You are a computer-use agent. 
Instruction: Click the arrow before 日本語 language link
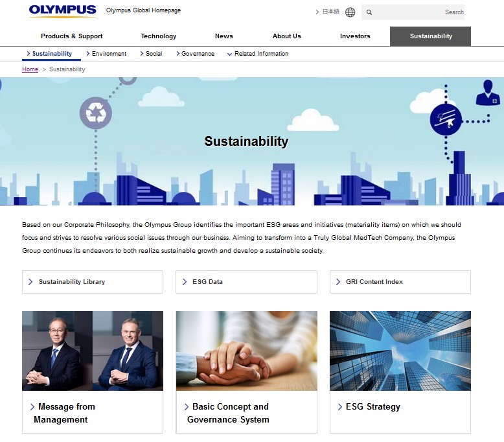coord(317,12)
